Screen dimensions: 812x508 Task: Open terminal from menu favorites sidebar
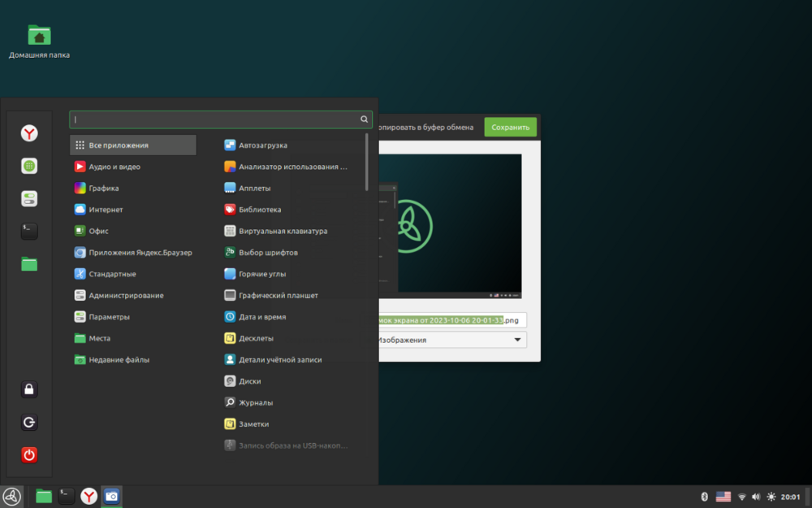(29, 231)
